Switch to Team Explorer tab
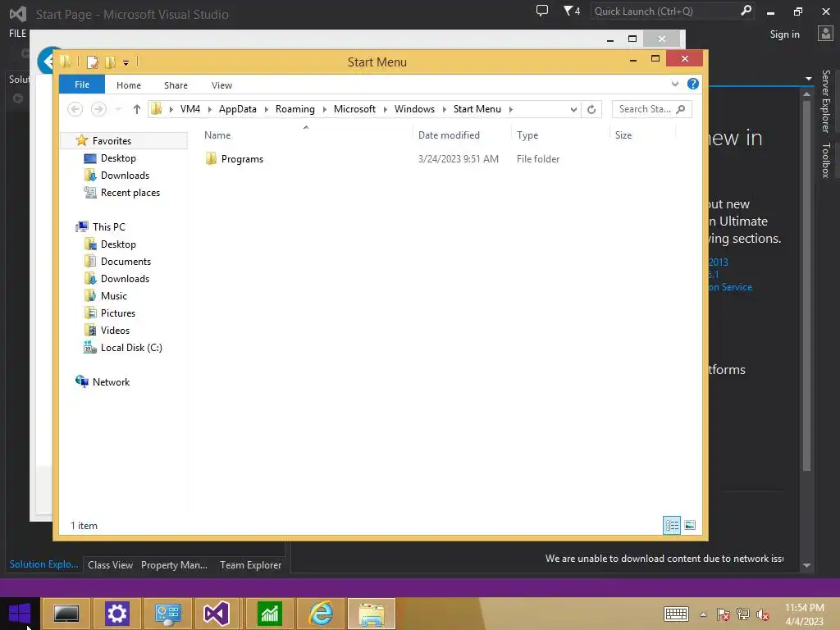The width and height of the screenshot is (840, 630). (x=250, y=564)
